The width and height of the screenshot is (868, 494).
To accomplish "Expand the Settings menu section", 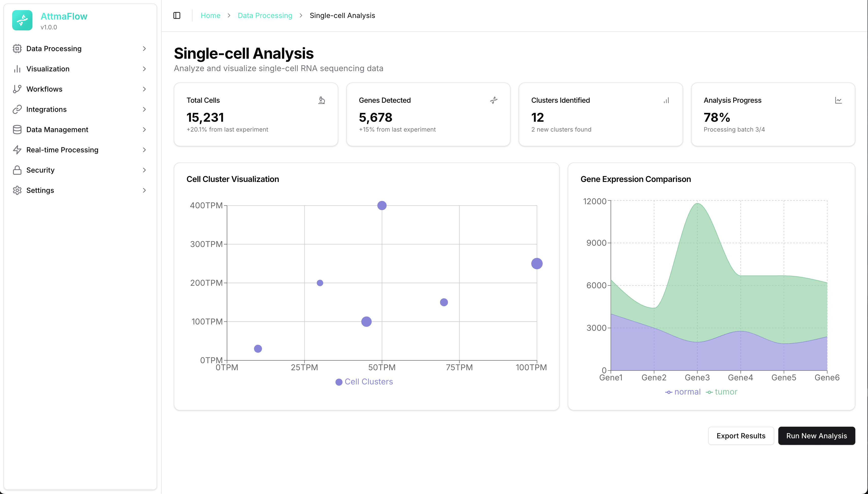I will click(x=40, y=190).
